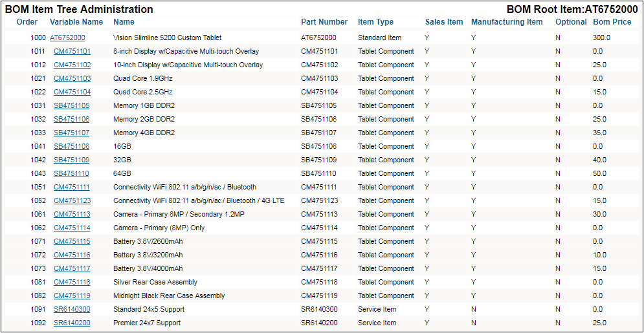Click the Quad Core 2.5GHz name

click(142, 92)
